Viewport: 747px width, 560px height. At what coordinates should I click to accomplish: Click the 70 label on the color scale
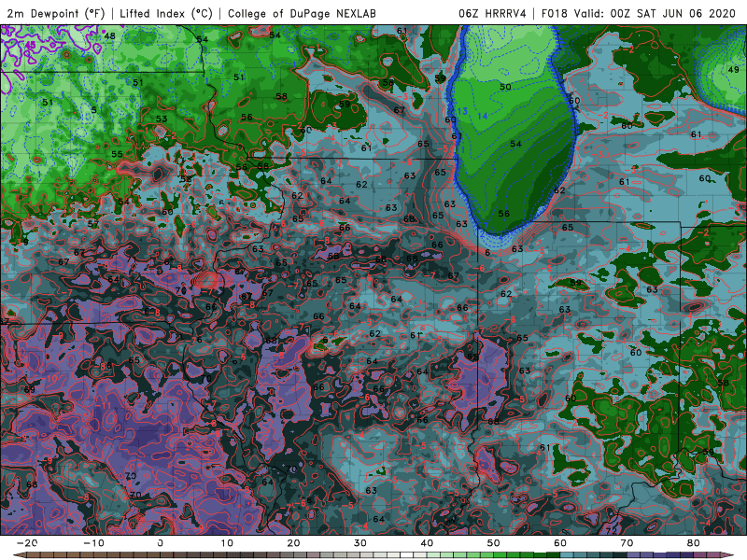tap(627, 543)
